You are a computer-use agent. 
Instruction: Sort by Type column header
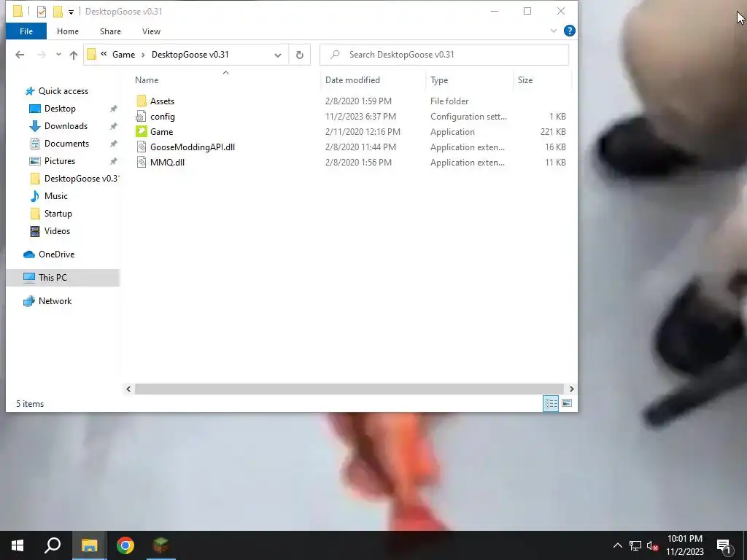pyautogui.click(x=439, y=80)
